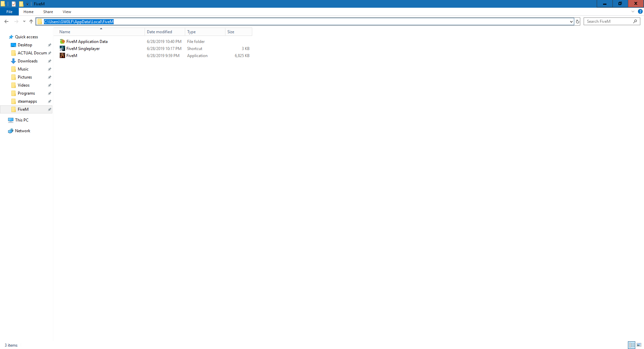Switch to Details view layout
This screenshot has width=644, height=349.
pos(632,345)
